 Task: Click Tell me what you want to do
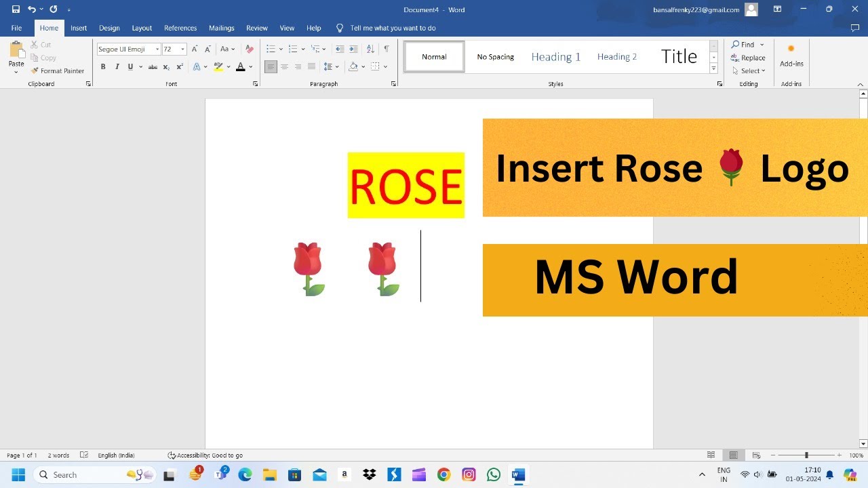click(393, 28)
